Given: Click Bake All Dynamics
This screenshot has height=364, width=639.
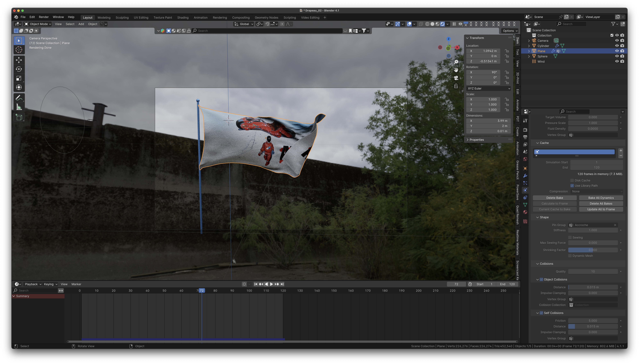Looking at the screenshot, I should [601, 198].
